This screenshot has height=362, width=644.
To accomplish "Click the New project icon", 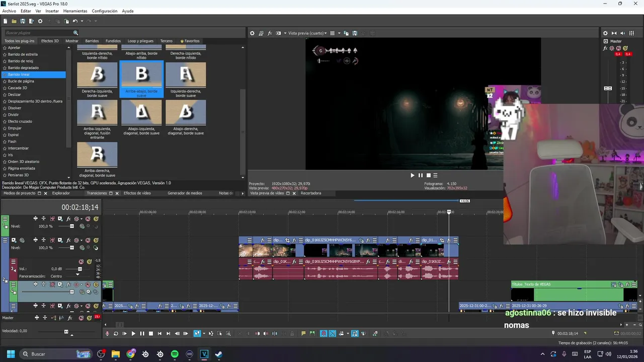I will tap(5, 21).
